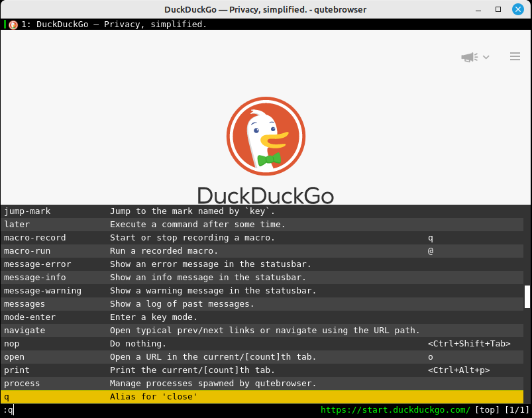Image resolution: width=532 pixels, height=418 pixels.
Task: Click the completion list scrollbar thumb
Action: click(x=527, y=297)
